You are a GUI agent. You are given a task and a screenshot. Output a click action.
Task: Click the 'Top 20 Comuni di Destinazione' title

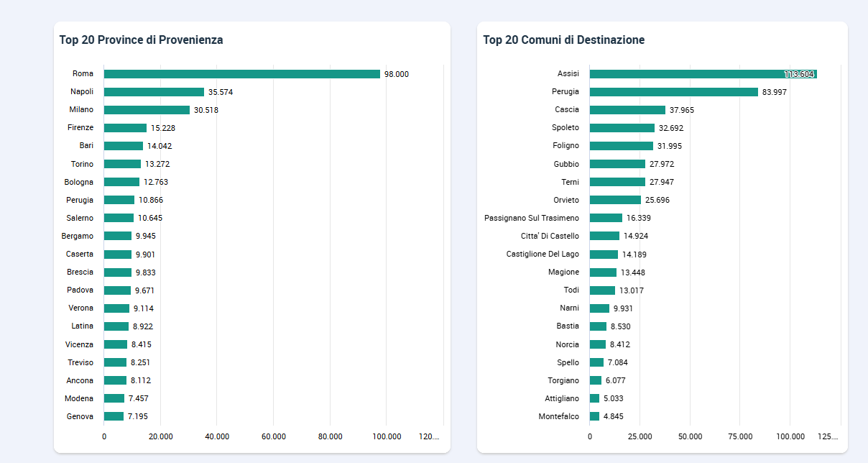click(563, 40)
